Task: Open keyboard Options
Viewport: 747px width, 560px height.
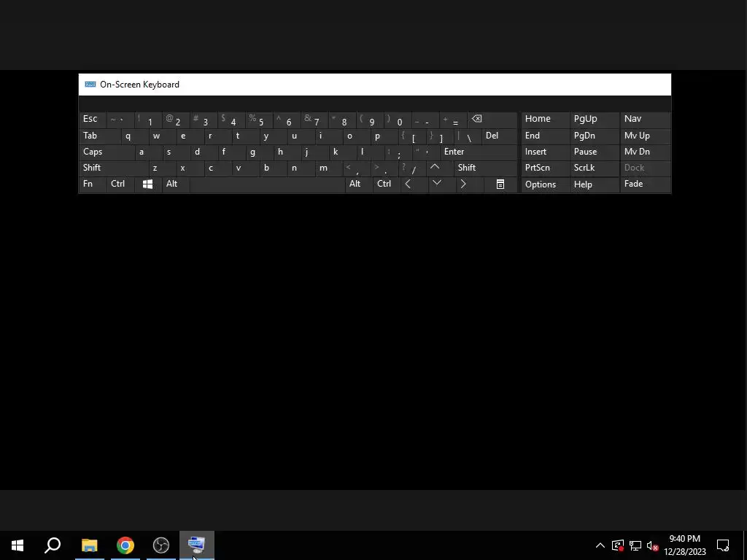Action: (x=545, y=184)
